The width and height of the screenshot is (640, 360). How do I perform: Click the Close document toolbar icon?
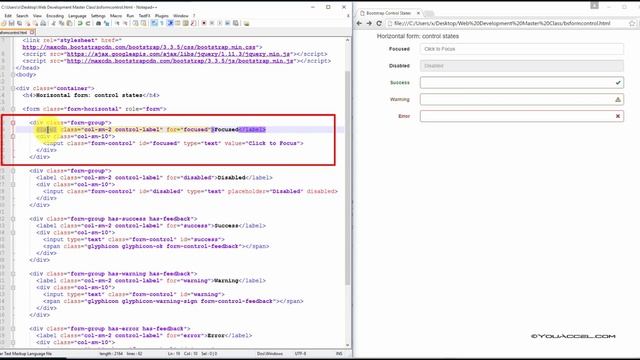click(28, 23)
